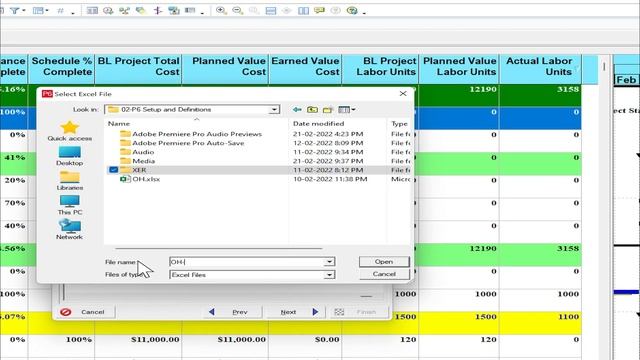The width and height of the screenshot is (640, 360).
Task: Click the tag-shaped codes toolbar icon
Action: (x=141, y=11)
